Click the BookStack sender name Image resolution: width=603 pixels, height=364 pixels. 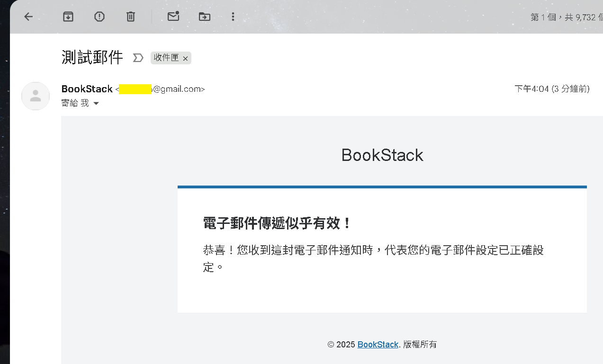pos(87,89)
